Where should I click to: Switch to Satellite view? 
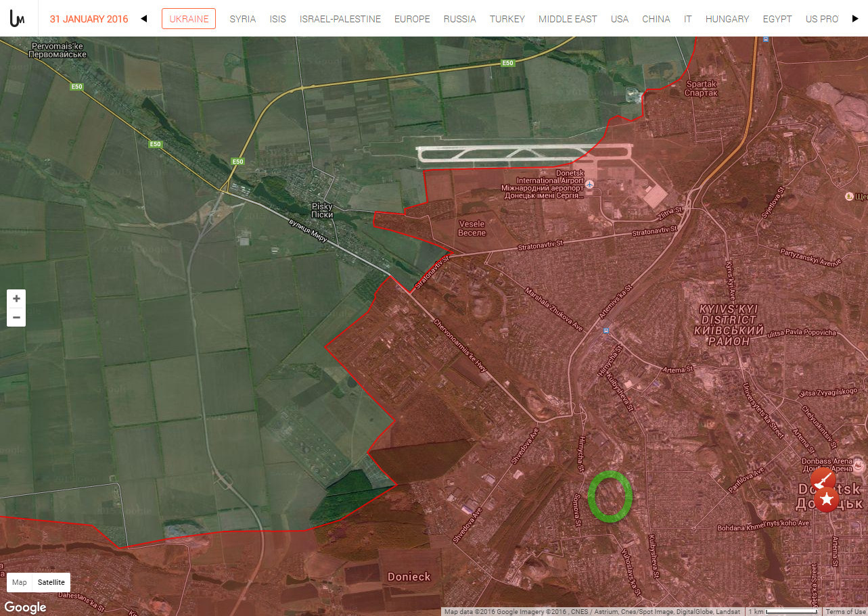(51, 582)
